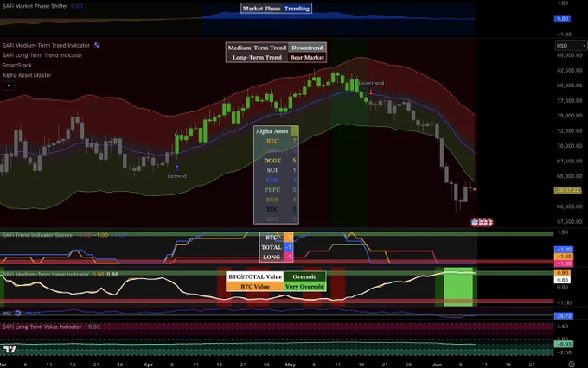Select S4Fi Medium-Term Value Indicator legend
This screenshot has height=368, width=588.
[46, 275]
